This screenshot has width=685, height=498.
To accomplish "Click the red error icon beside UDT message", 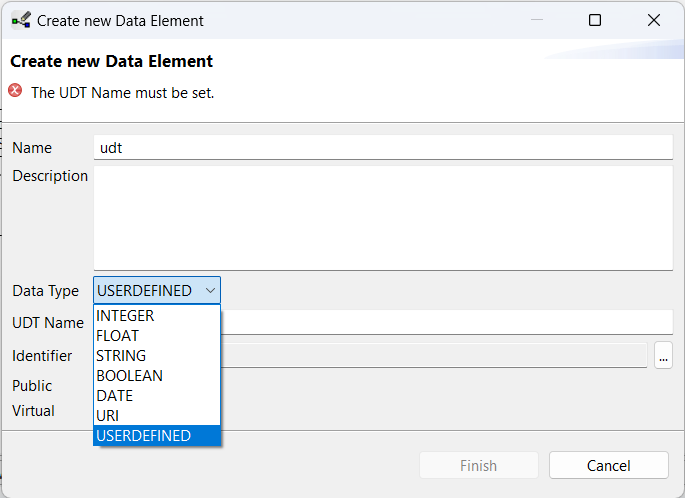I will click(x=15, y=90).
